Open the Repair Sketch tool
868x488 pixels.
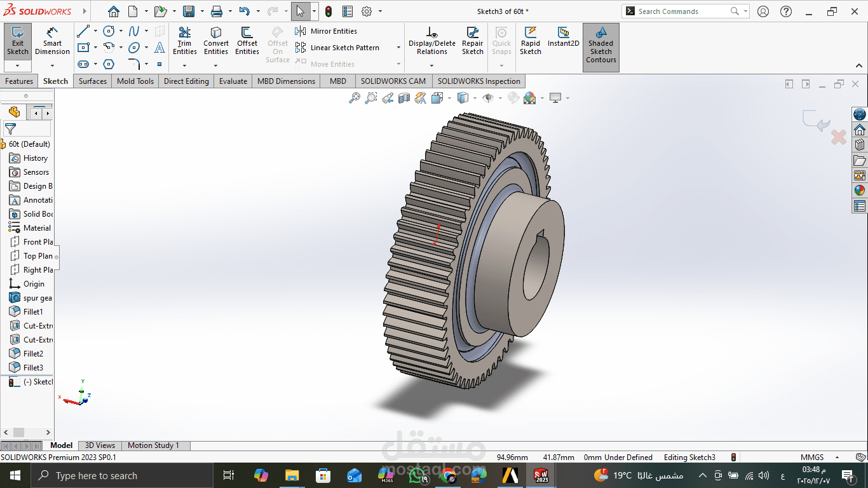pyautogui.click(x=472, y=41)
